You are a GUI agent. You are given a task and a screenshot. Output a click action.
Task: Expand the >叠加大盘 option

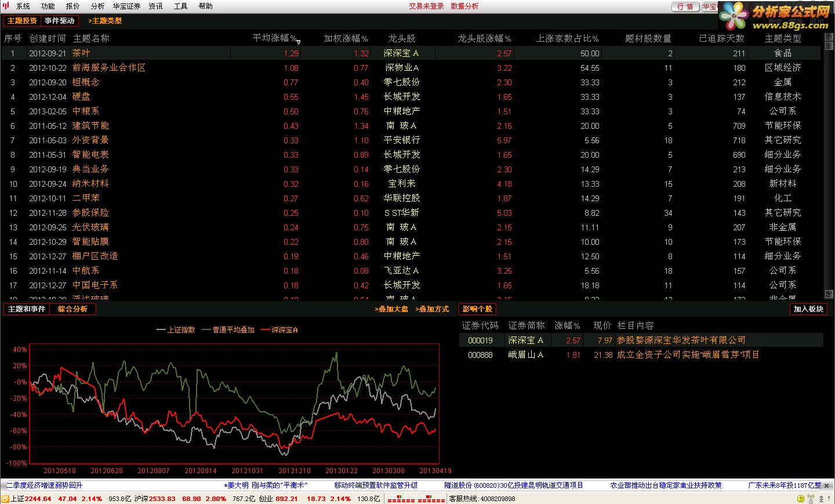pyautogui.click(x=391, y=309)
